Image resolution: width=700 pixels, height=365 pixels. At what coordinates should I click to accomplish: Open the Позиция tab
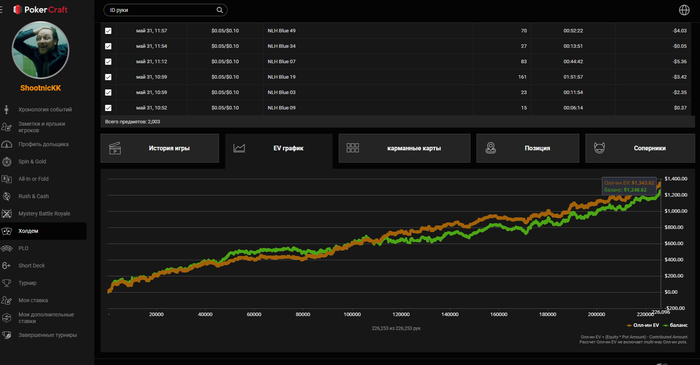tap(528, 148)
